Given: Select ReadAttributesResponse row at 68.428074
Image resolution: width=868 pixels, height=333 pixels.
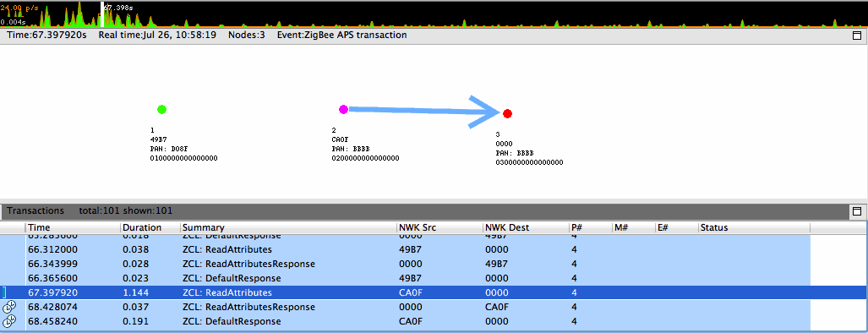Looking at the screenshot, I should point(405,307).
